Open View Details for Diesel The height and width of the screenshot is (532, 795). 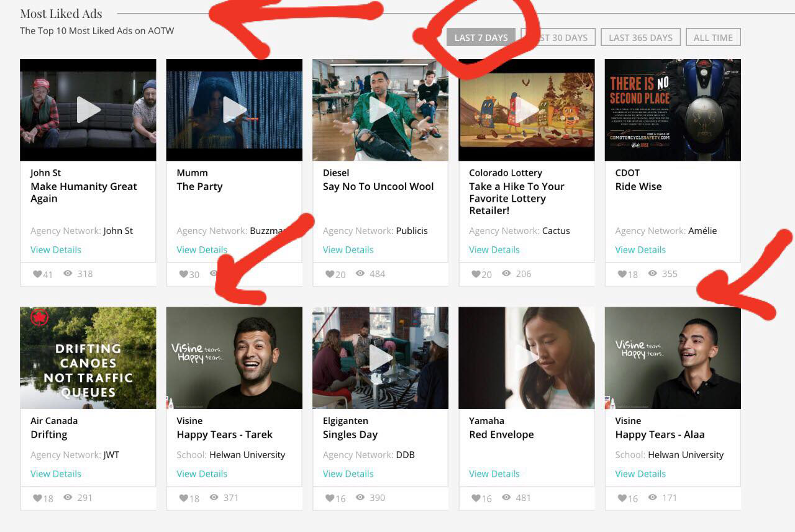tap(348, 250)
